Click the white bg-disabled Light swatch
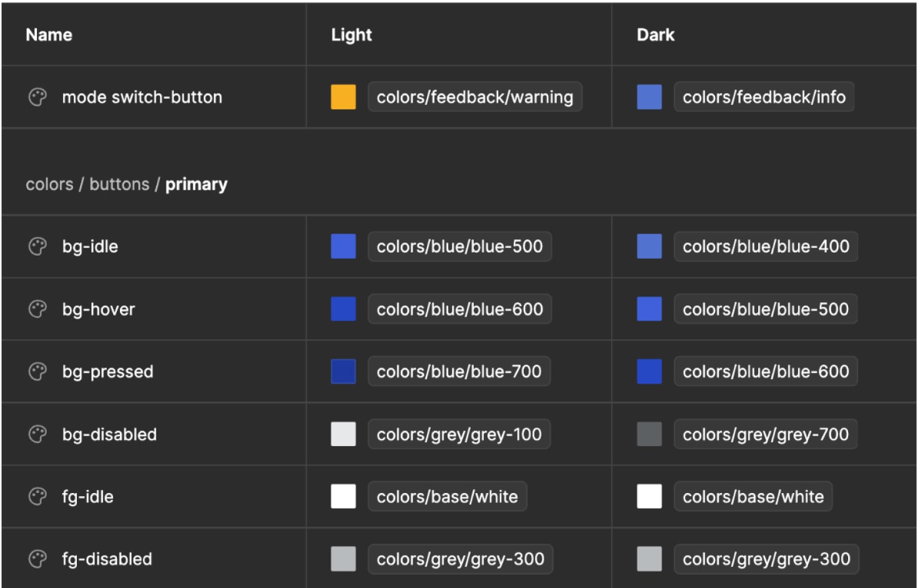This screenshot has height=588, width=920. (343, 434)
